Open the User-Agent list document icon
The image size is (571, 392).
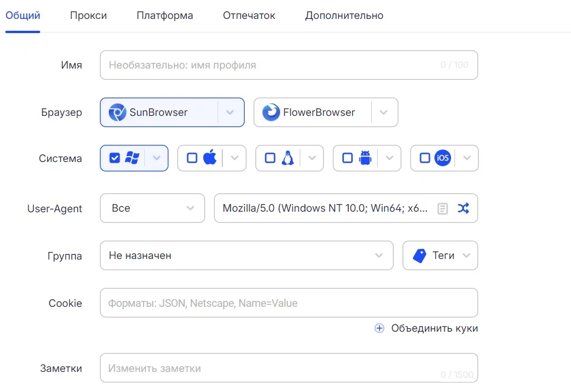pos(443,208)
